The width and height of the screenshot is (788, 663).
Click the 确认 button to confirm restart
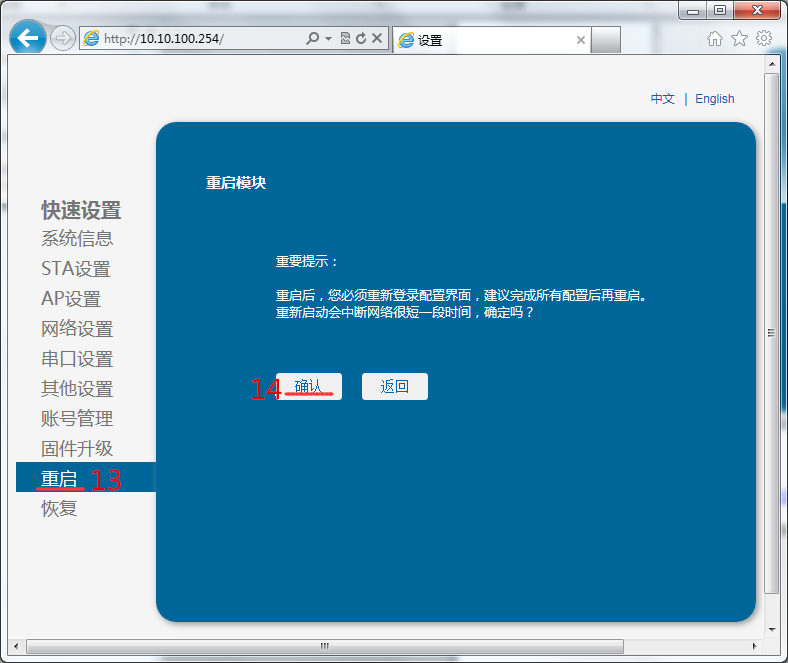(309, 387)
